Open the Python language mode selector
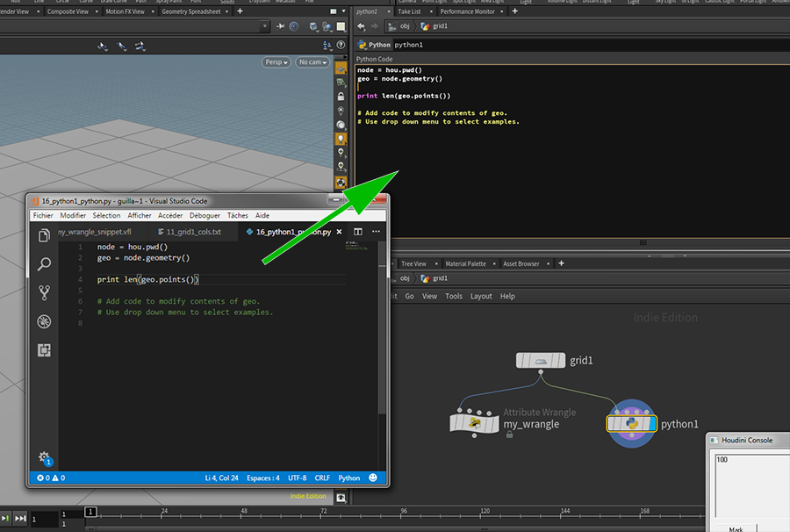 point(349,478)
